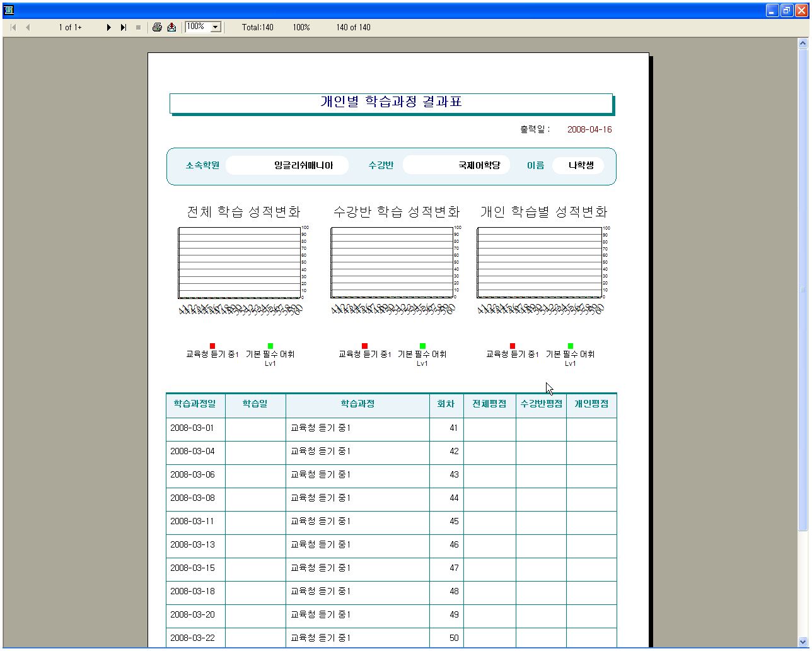This screenshot has height=651, width=812.
Task: Go to the next report page
Action: tap(108, 28)
